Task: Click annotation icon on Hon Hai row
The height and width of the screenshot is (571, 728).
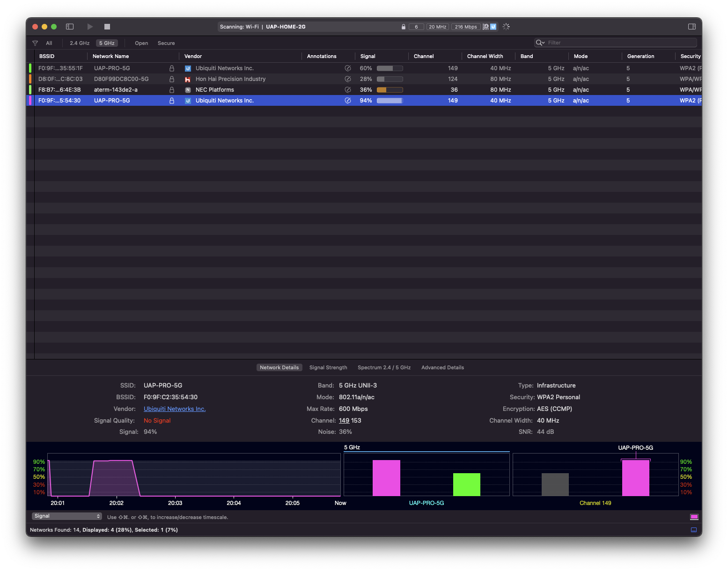Action: coord(348,79)
